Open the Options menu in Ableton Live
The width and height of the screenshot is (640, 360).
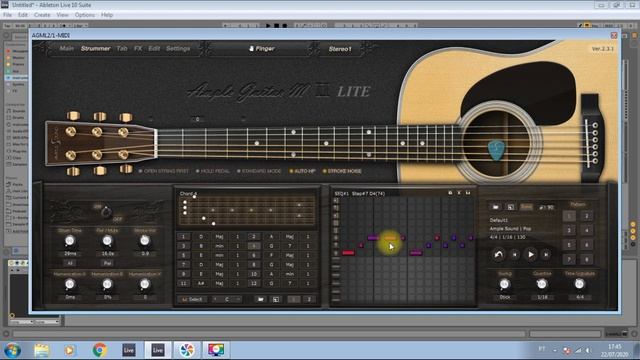tap(85, 15)
